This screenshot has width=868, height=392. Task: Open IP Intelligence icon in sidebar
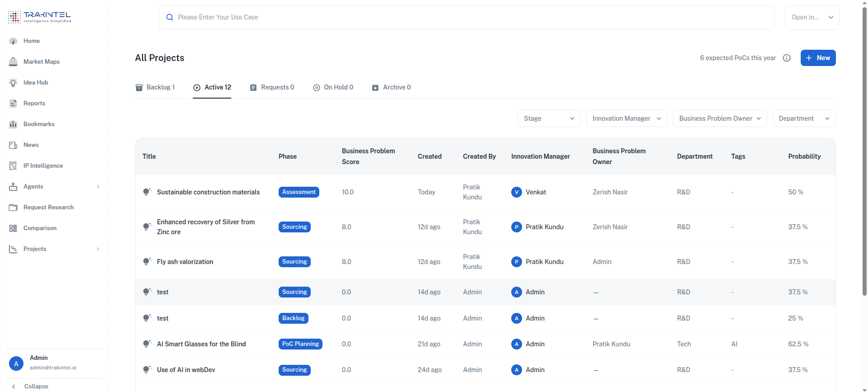pos(13,166)
